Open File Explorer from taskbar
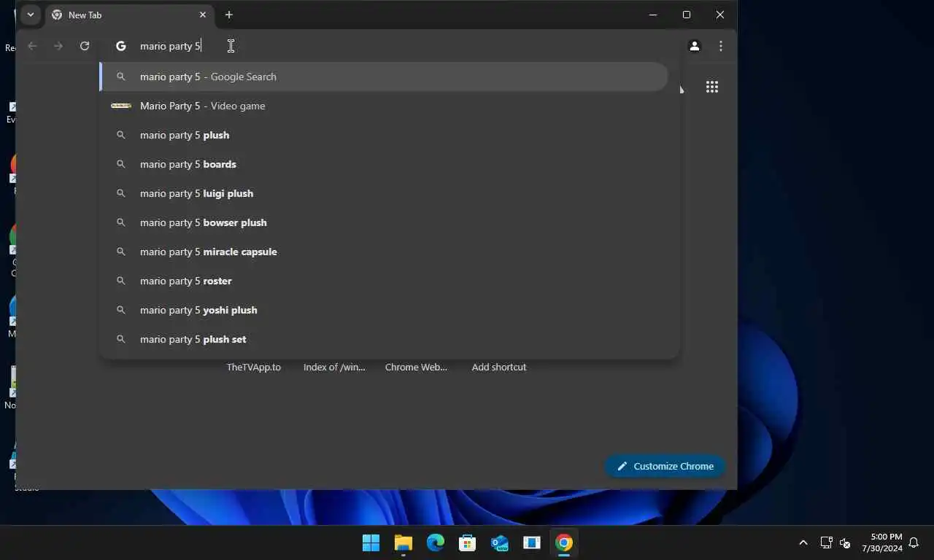The height and width of the screenshot is (560, 934). coord(404,542)
